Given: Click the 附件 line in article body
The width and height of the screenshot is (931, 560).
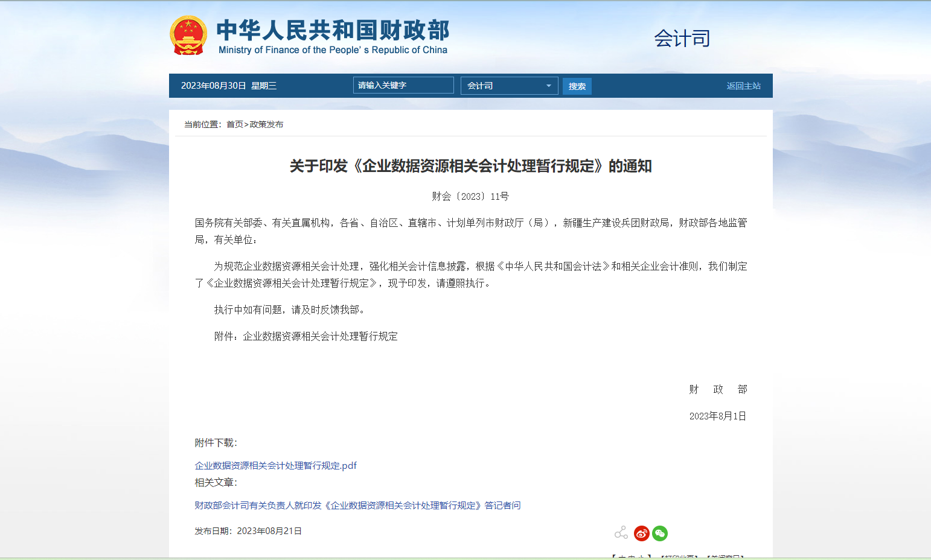Looking at the screenshot, I should point(306,336).
